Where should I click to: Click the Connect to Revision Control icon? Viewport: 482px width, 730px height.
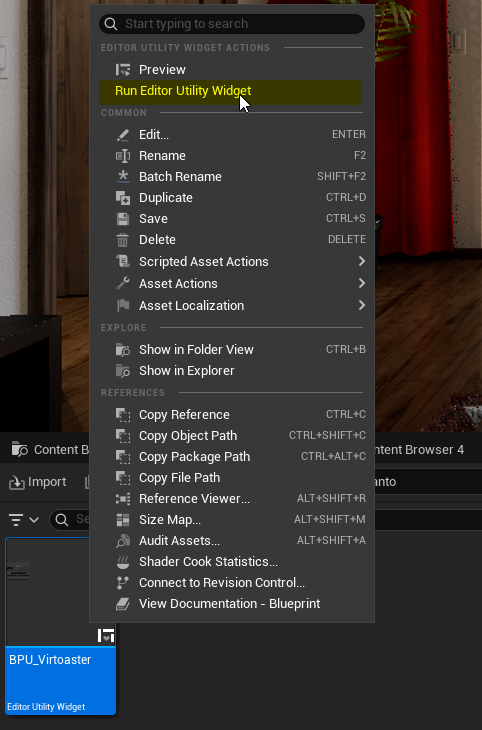pos(122,583)
